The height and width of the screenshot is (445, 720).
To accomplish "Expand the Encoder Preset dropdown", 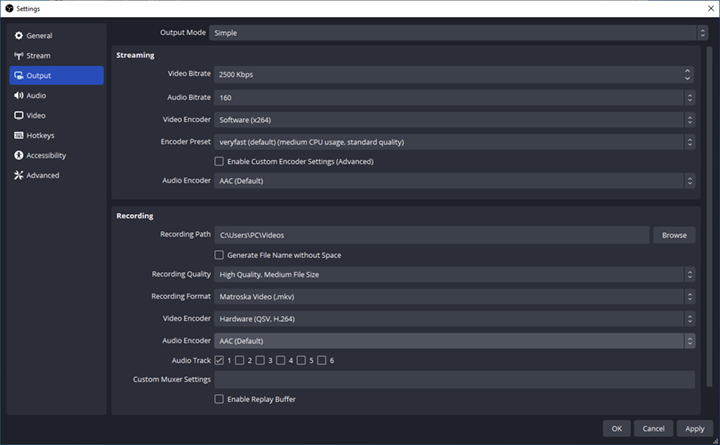I will [455, 142].
